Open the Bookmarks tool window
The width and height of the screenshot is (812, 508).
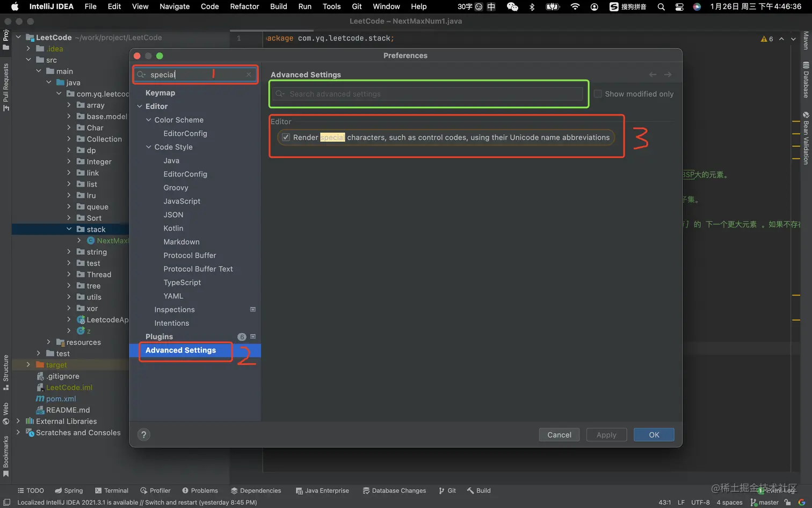(x=6, y=456)
